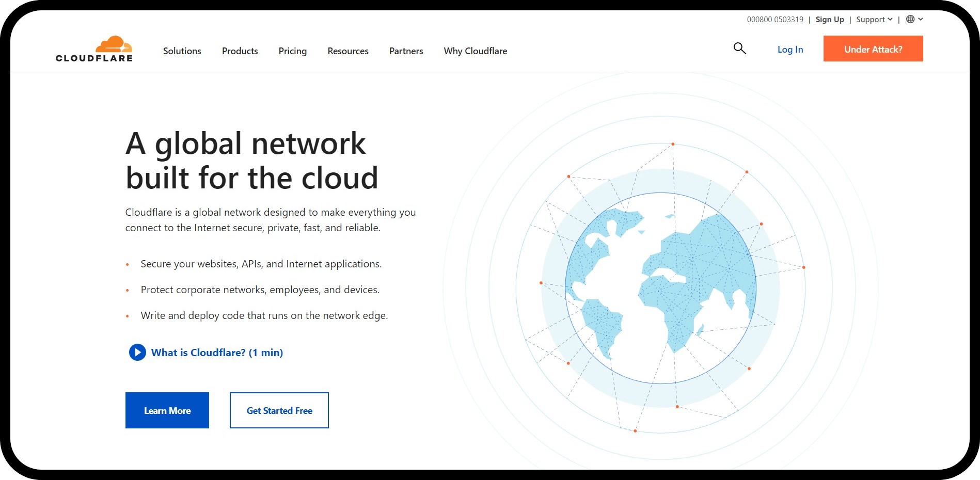The height and width of the screenshot is (480, 980).
Task: Open the Products menu
Action: tap(240, 51)
